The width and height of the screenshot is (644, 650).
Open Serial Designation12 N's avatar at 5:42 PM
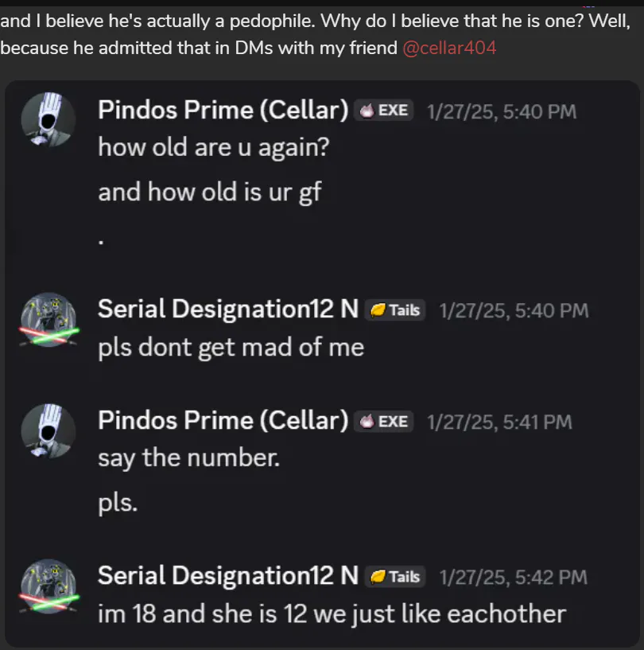(x=48, y=586)
